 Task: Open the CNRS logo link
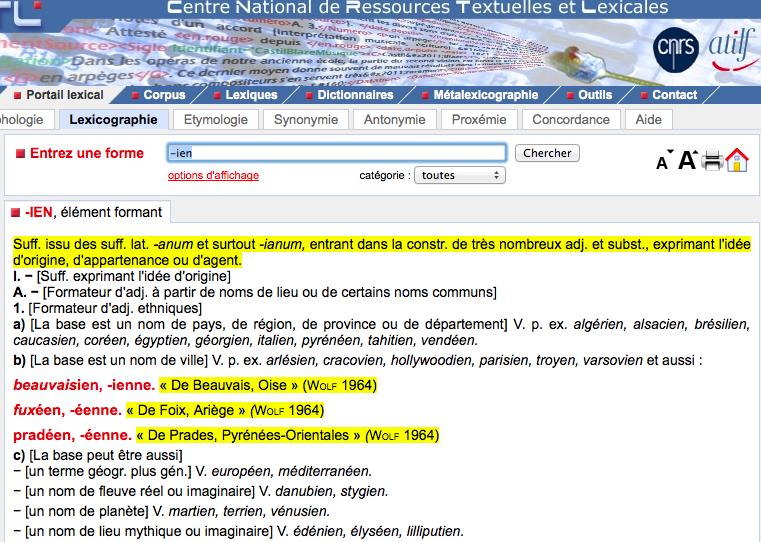(x=676, y=49)
